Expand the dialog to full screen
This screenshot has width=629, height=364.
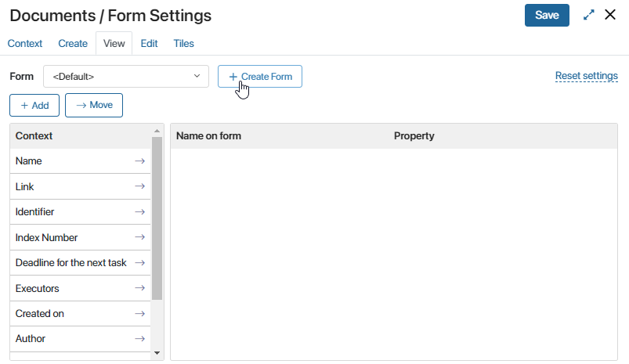click(588, 15)
